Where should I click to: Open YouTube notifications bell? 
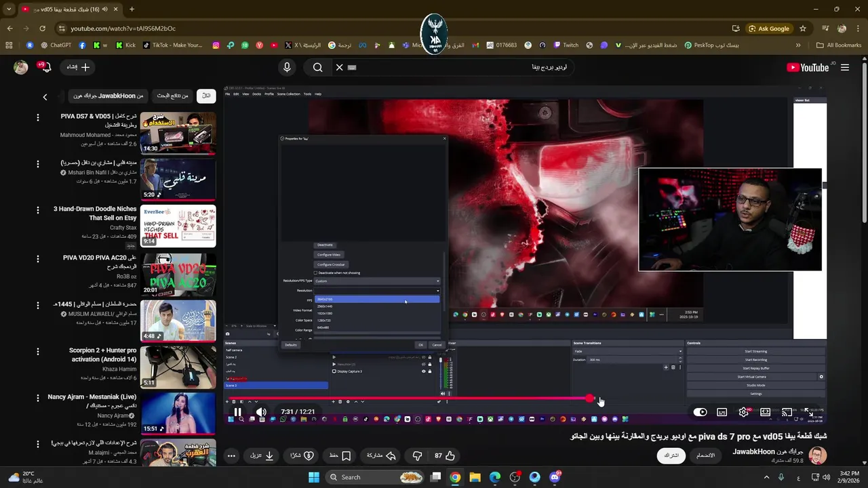(x=45, y=67)
